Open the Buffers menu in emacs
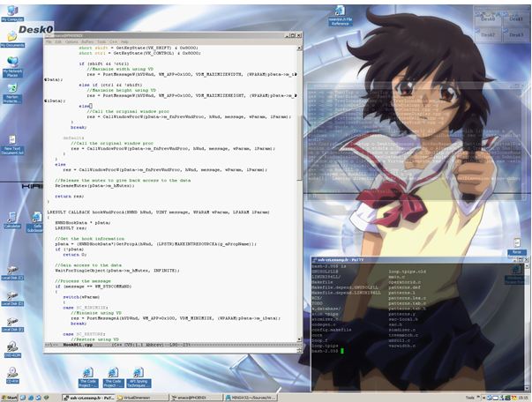The height and width of the screenshot is (402, 532). (87, 41)
